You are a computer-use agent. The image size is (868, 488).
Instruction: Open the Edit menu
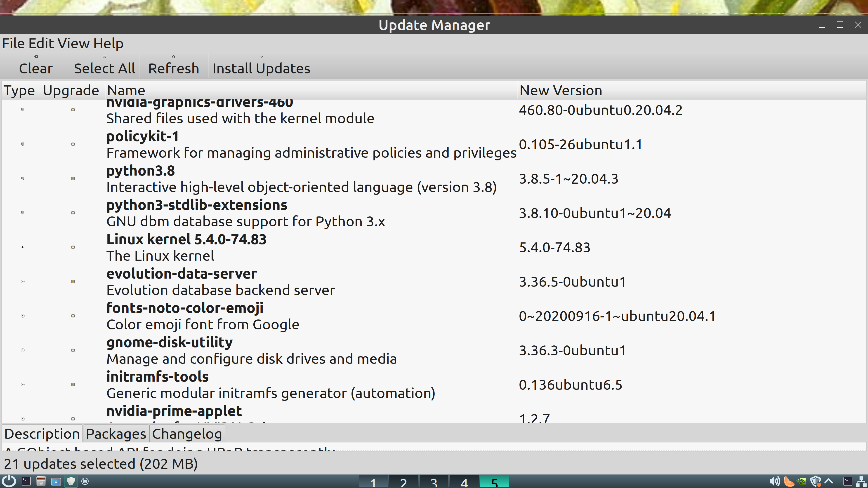pyautogui.click(x=41, y=43)
